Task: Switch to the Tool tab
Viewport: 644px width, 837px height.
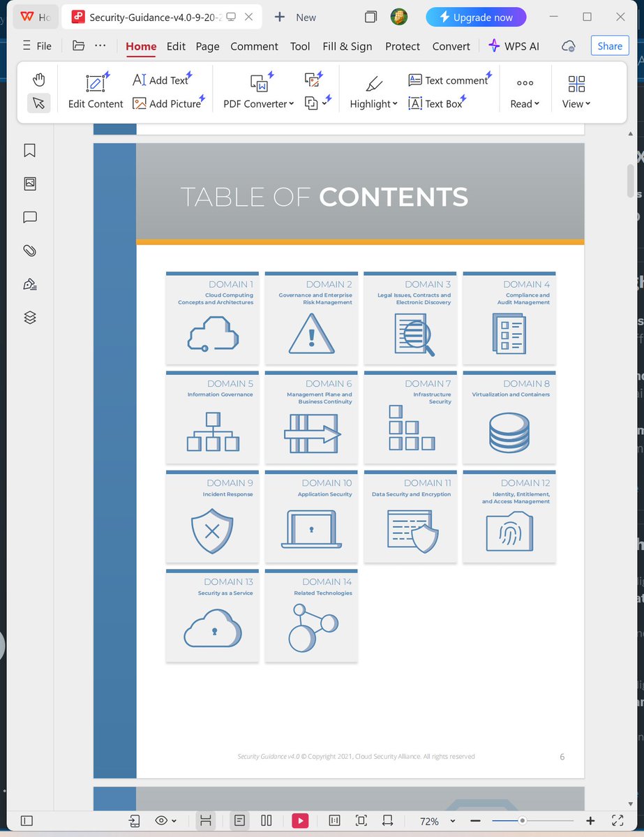Action: point(300,47)
